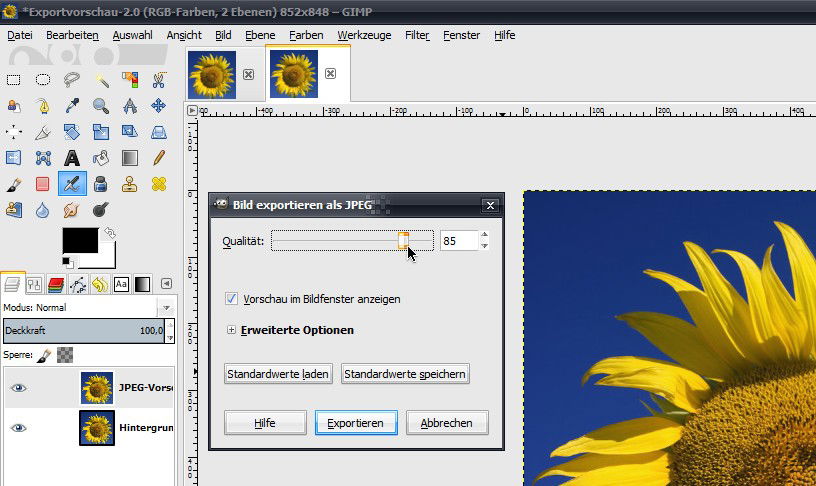The image size is (816, 486).
Task: Toggle lock pixels brush icon beside Sperre
Action: point(44,355)
